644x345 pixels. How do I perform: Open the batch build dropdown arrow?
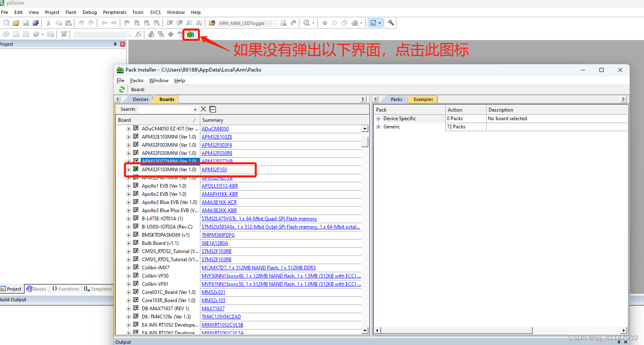43,34
